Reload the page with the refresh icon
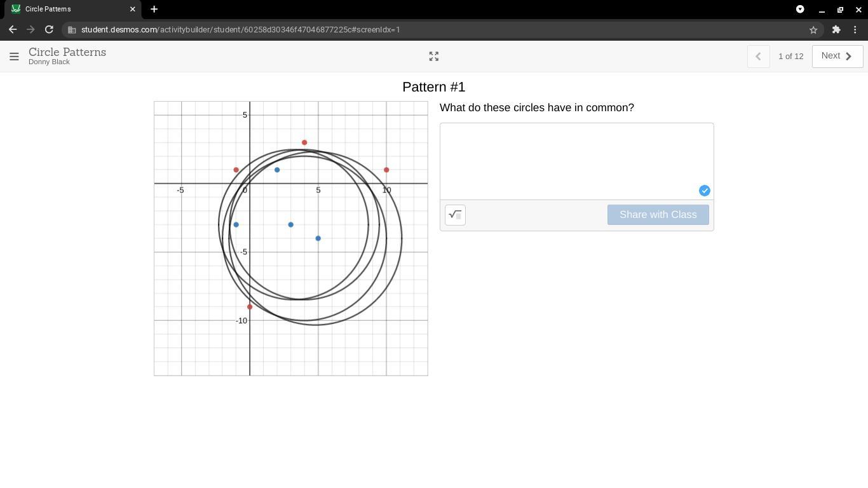The width and height of the screenshot is (868, 488). coord(49,29)
